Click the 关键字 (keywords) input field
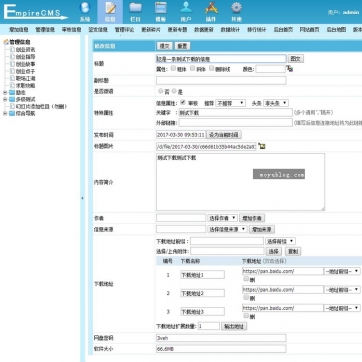The height and width of the screenshot is (362, 362). pyautogui.click(x=235, y=113)
